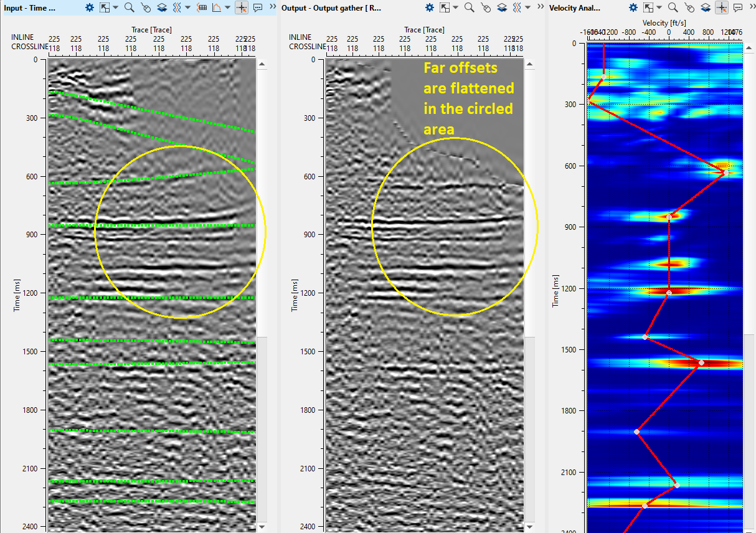This screenshot has width=756, height=533.
Task: Click layers icon in Output panel
Action: [501, 7]
